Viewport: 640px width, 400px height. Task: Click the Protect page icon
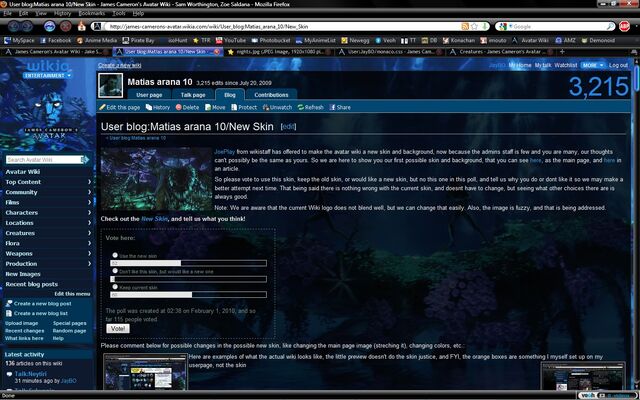point(234,107)
